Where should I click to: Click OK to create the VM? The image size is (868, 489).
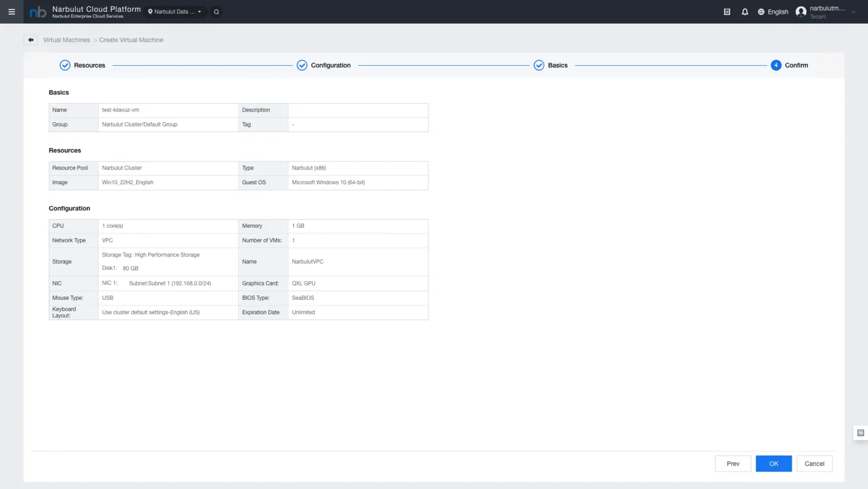774,464
